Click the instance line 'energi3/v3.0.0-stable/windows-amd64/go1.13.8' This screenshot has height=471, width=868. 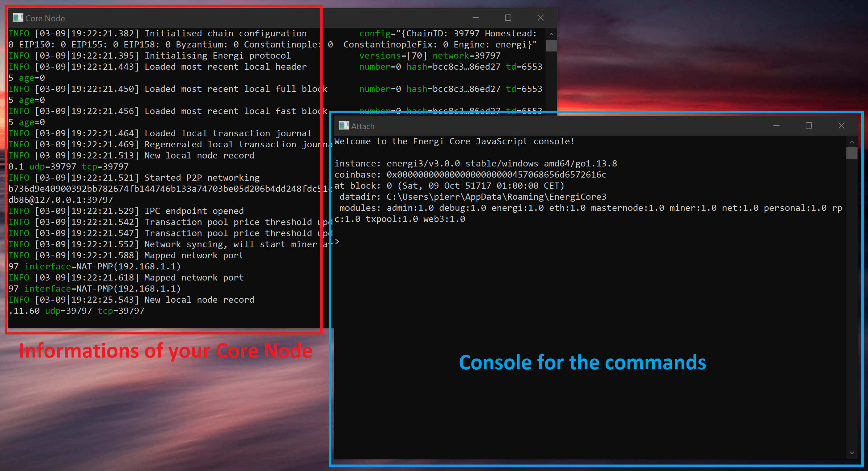pos(502,163)
